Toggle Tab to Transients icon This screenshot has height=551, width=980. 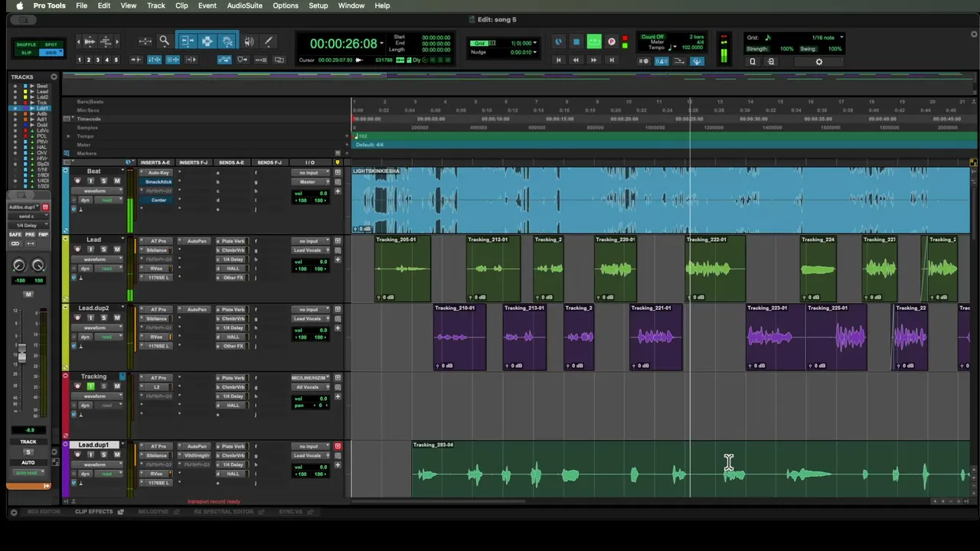(136, 60)
